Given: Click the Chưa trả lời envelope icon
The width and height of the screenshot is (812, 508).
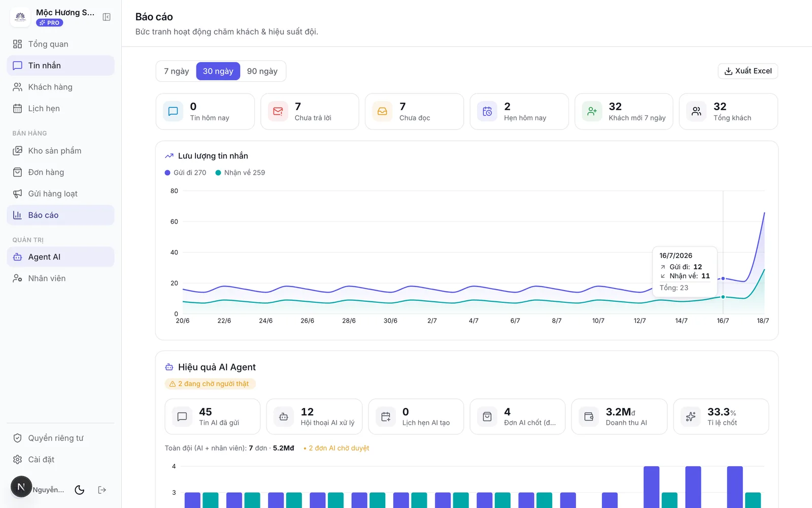Looking at the screenshot, I should [278, 111].
